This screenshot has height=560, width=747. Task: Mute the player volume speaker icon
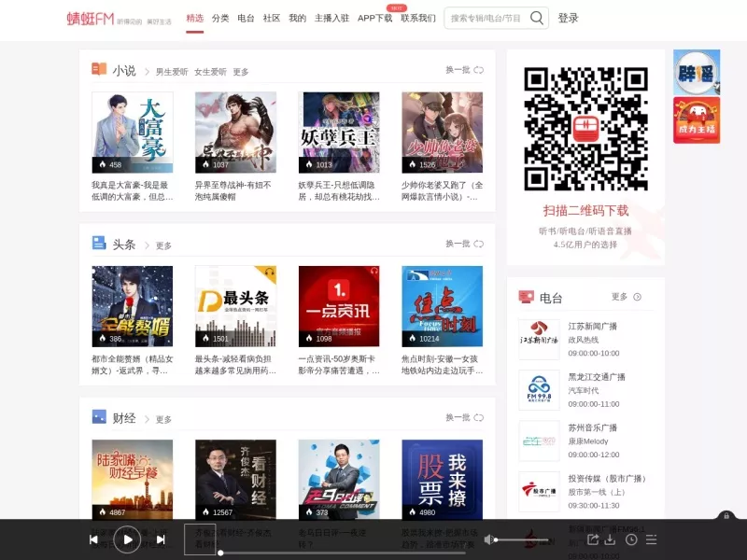(x=488, y=539)
